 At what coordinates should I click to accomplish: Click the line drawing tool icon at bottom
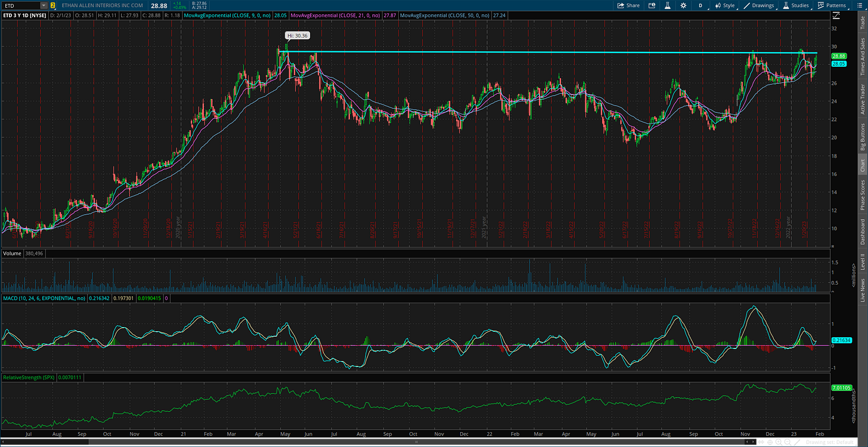point(797,442)
